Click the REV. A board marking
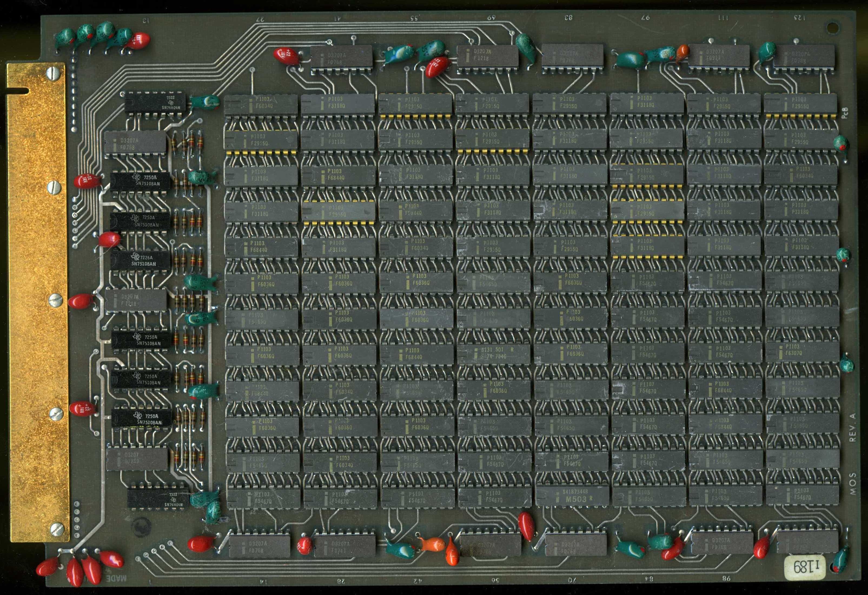The width and height of the screenshot is (868, 595). coord(853,427)
